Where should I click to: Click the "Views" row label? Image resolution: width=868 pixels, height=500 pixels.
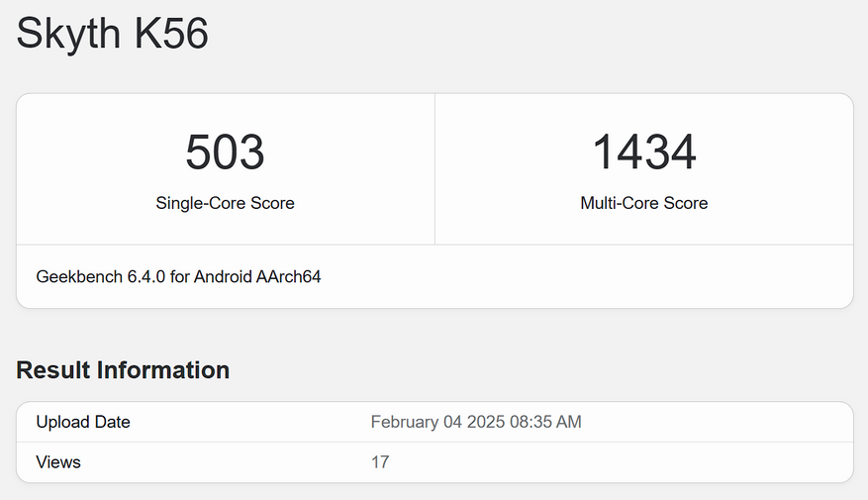pyautogui.click(x=58, y=462)
